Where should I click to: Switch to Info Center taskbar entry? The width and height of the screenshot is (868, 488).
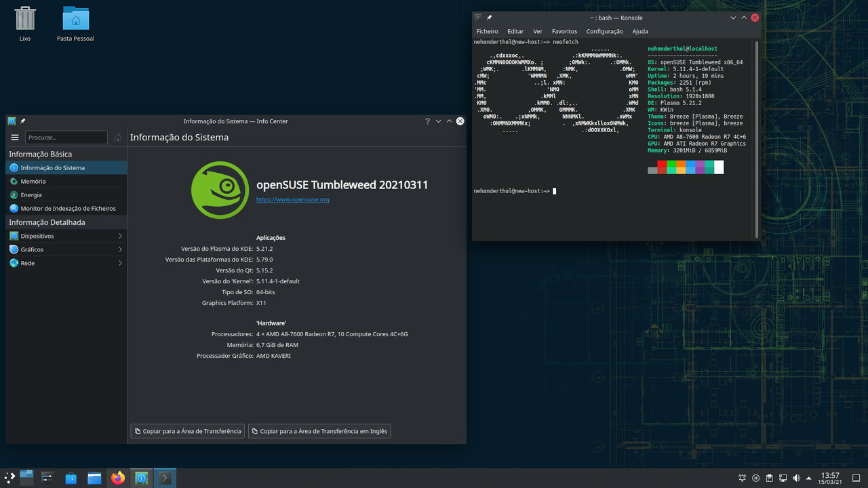pos(141,478)
